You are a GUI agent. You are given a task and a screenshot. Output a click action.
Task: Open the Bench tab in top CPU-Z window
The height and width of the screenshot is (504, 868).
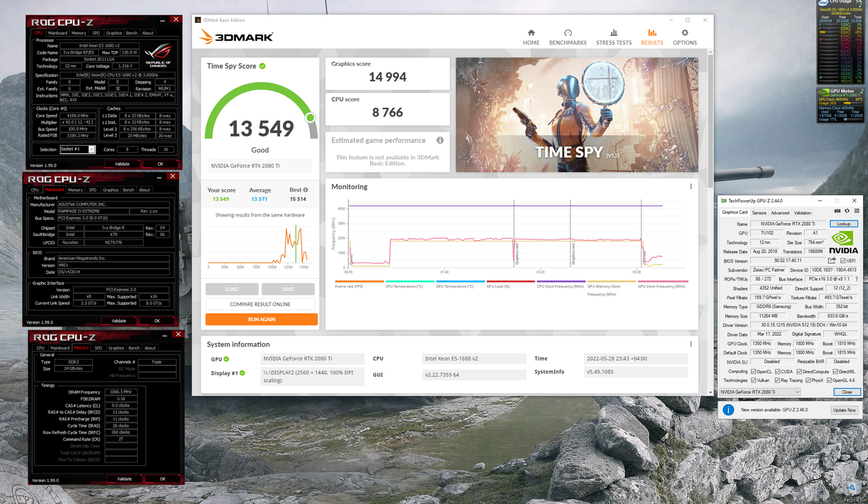tap(132, 33)
